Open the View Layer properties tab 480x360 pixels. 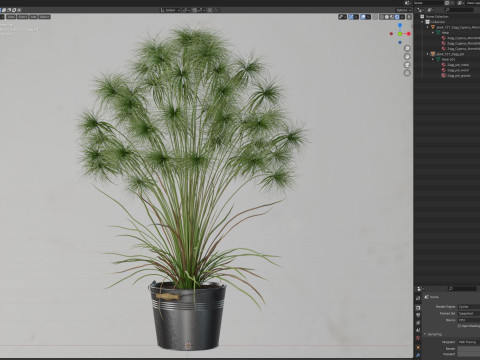[x=418, y=322]
